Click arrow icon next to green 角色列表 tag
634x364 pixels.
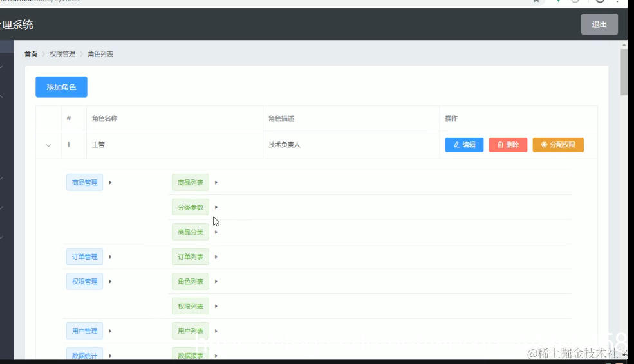pos(216,282)
